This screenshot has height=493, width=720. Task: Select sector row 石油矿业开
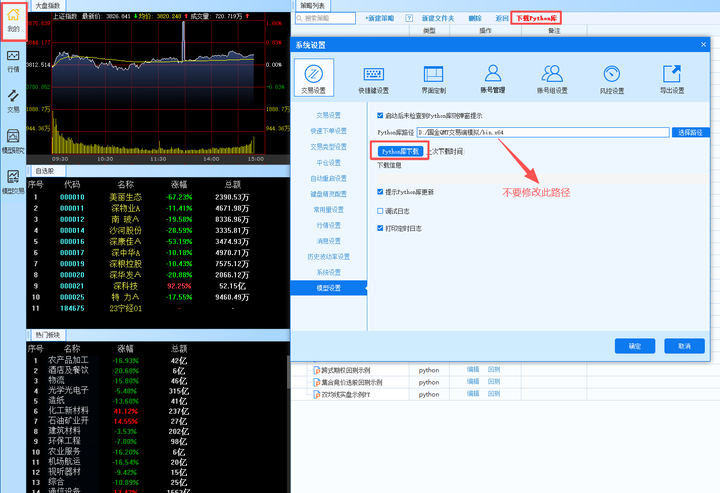point(156,421)
